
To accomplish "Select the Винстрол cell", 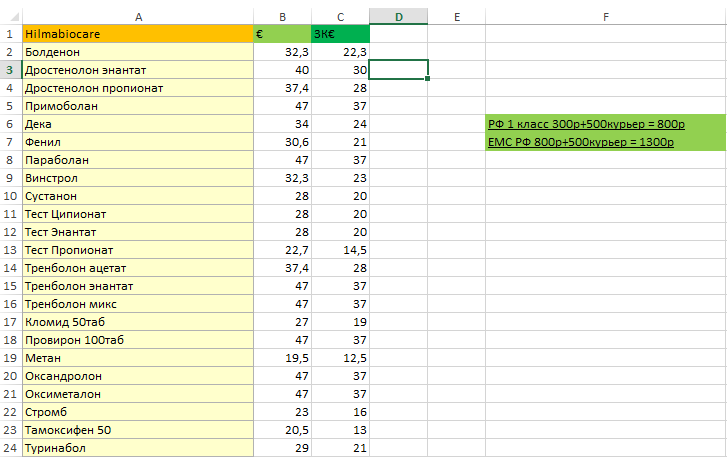I will point(138,178).
